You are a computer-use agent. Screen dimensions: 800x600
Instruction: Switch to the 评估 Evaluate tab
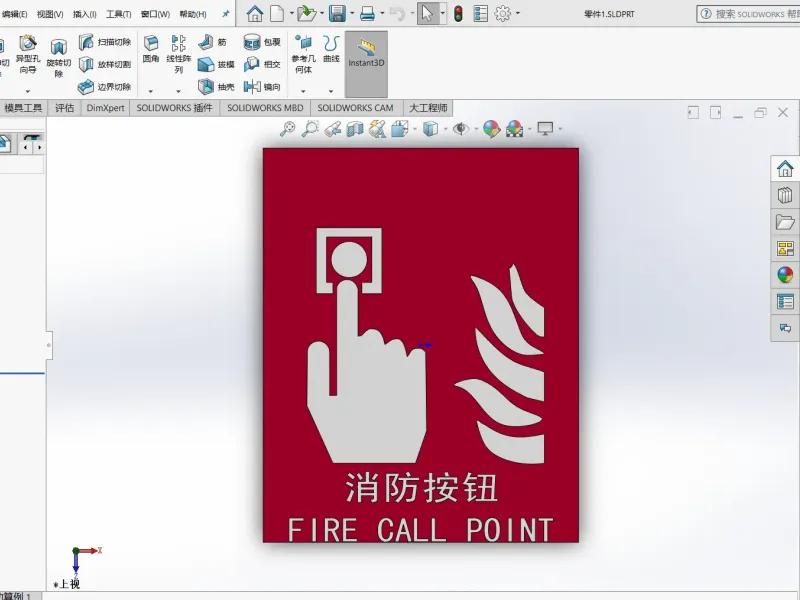coord(64,108)
